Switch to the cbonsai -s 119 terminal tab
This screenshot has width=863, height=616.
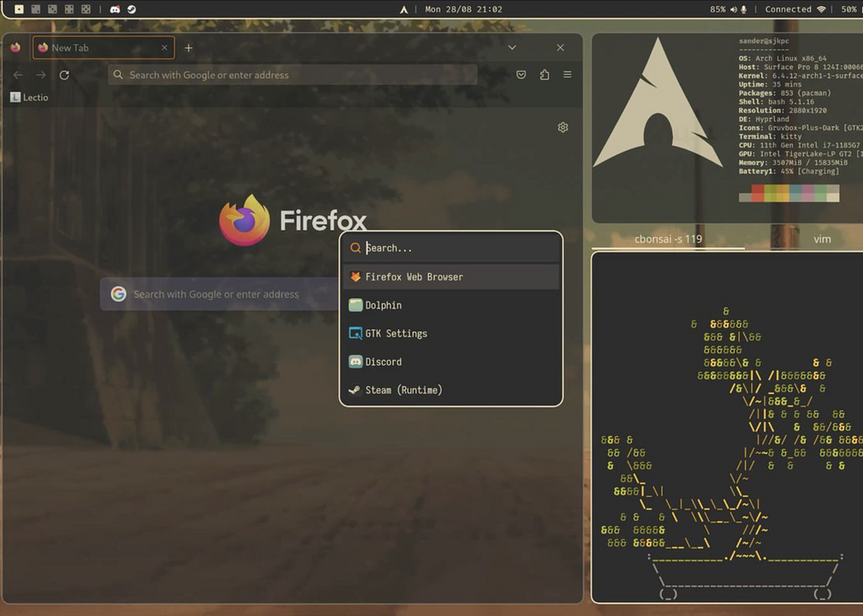[x=668, y=239]
